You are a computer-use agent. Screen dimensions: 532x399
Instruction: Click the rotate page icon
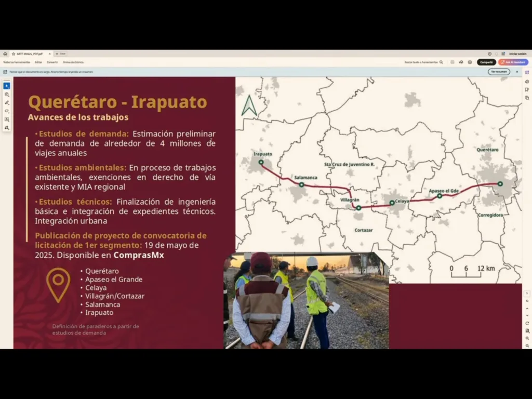tap(527, 323)
